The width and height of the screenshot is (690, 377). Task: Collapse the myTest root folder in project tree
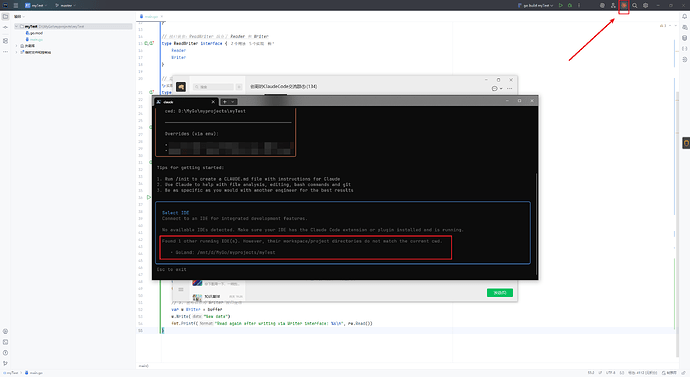click(x=17, y=26)
